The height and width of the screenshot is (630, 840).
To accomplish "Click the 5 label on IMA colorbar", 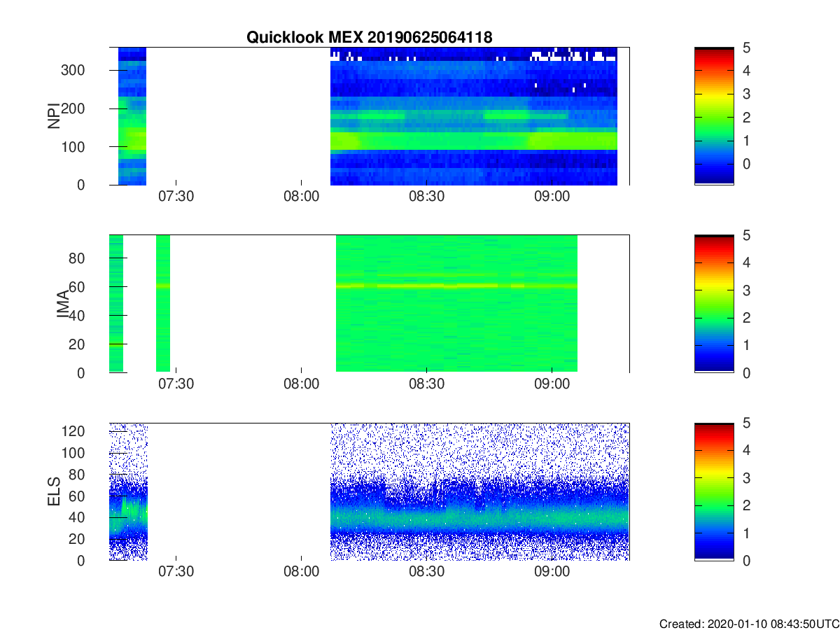I will pos(745,235).
